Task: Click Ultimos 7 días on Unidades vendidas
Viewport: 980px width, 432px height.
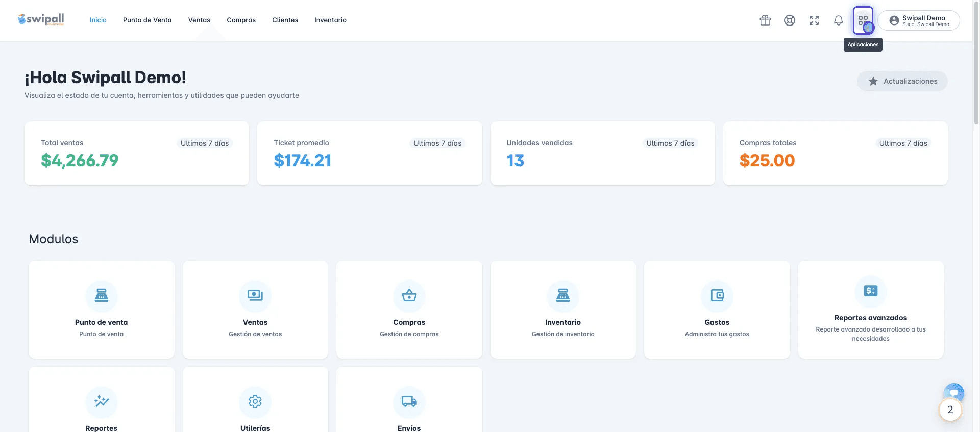Action: click(670, 143)
